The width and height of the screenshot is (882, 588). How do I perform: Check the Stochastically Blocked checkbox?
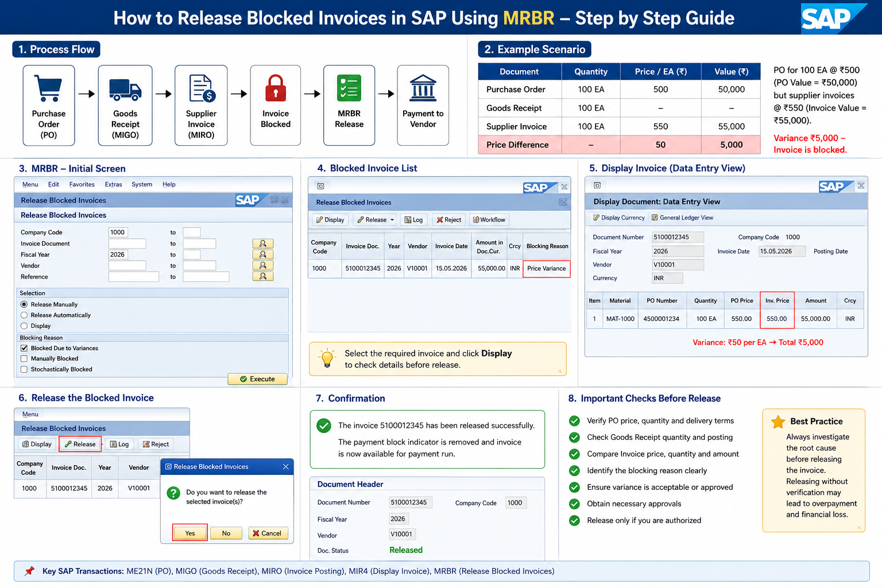[24, 369]
